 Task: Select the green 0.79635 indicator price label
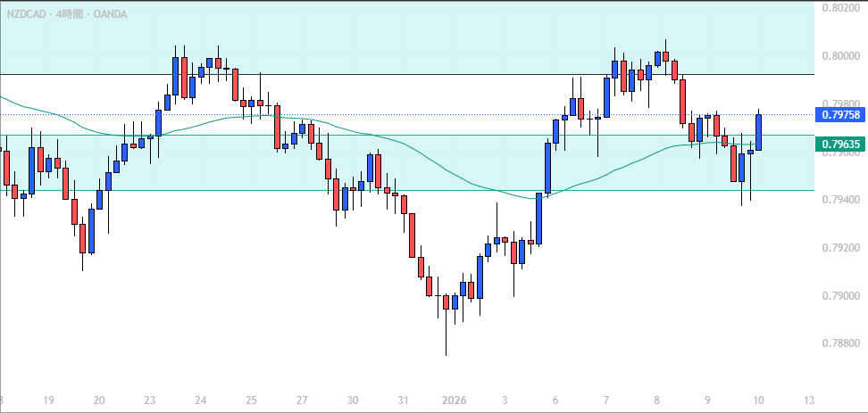(839, 144)
